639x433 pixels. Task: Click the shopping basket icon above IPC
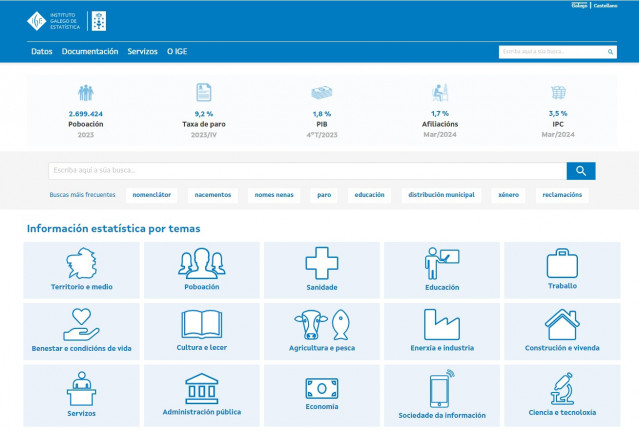coord(558,92)
